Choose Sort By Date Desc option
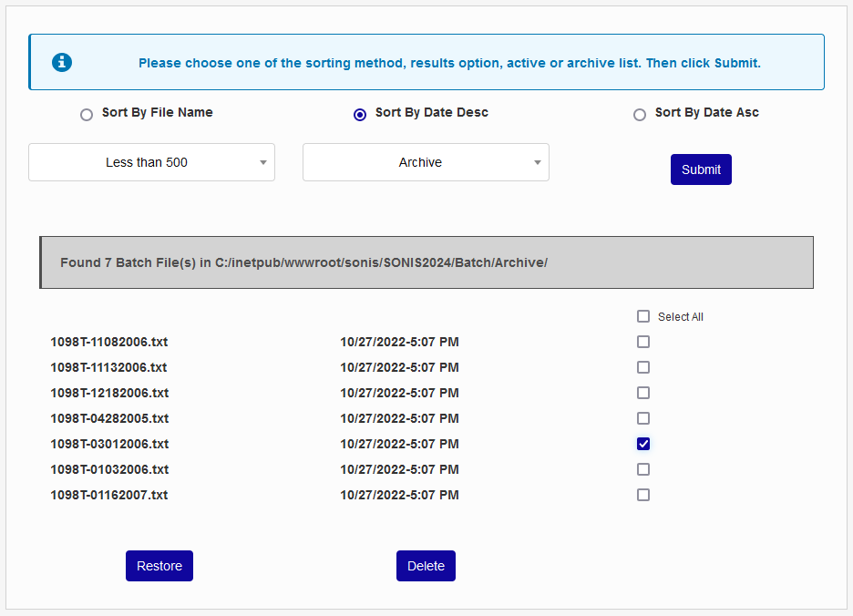853x616 pixels. click(360, 115)
